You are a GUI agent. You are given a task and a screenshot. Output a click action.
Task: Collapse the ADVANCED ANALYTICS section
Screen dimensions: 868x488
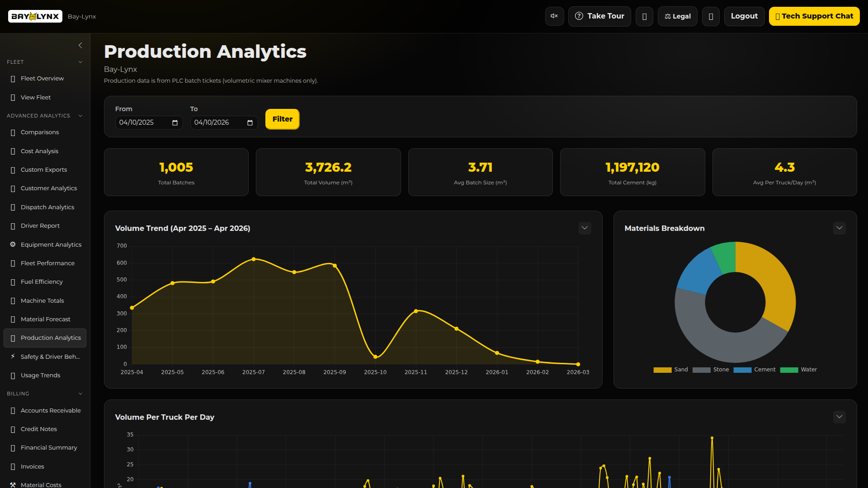coord(80,116)
